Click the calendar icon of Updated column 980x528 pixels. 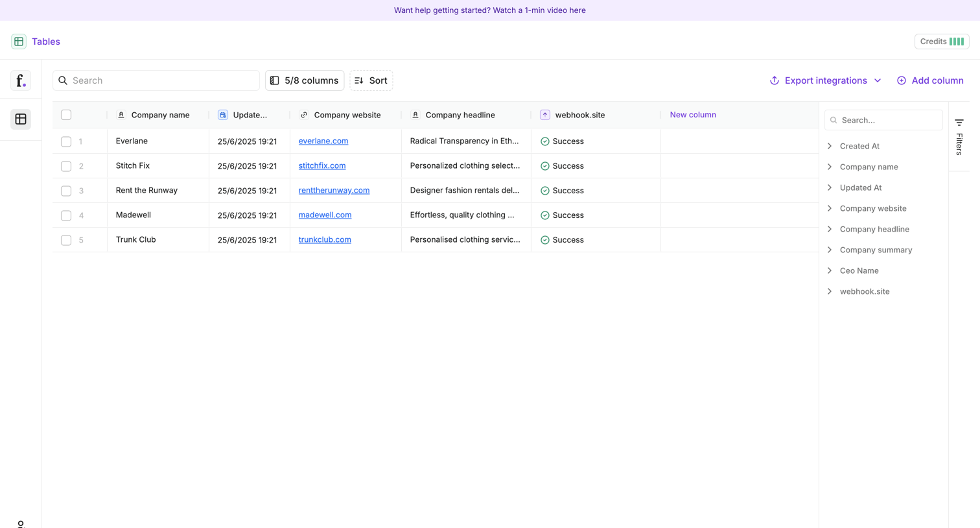222,115
